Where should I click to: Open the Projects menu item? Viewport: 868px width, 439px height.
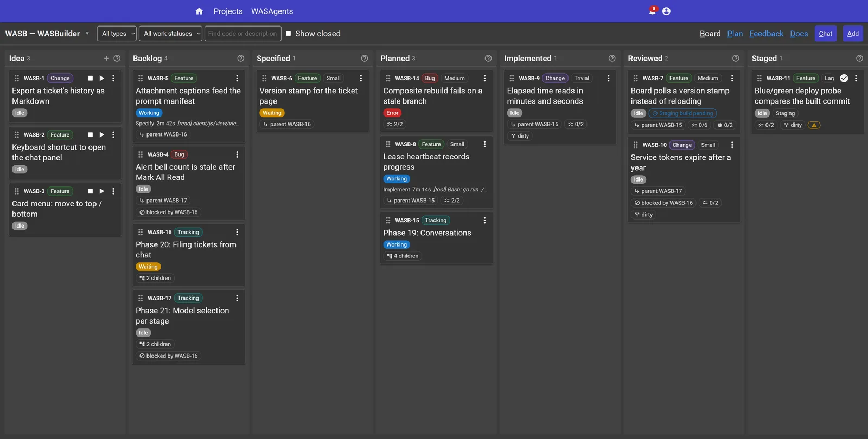click(x=228, y=11)
